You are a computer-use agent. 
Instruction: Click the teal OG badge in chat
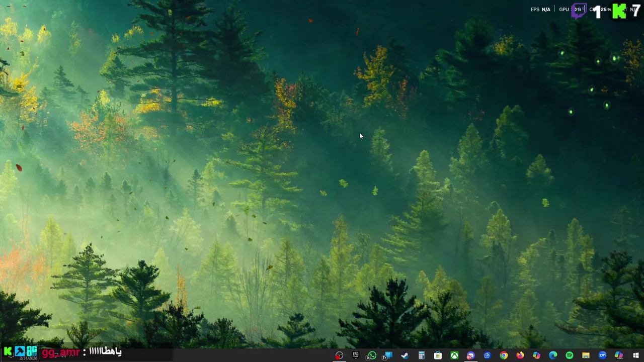[x=32, y=351]
